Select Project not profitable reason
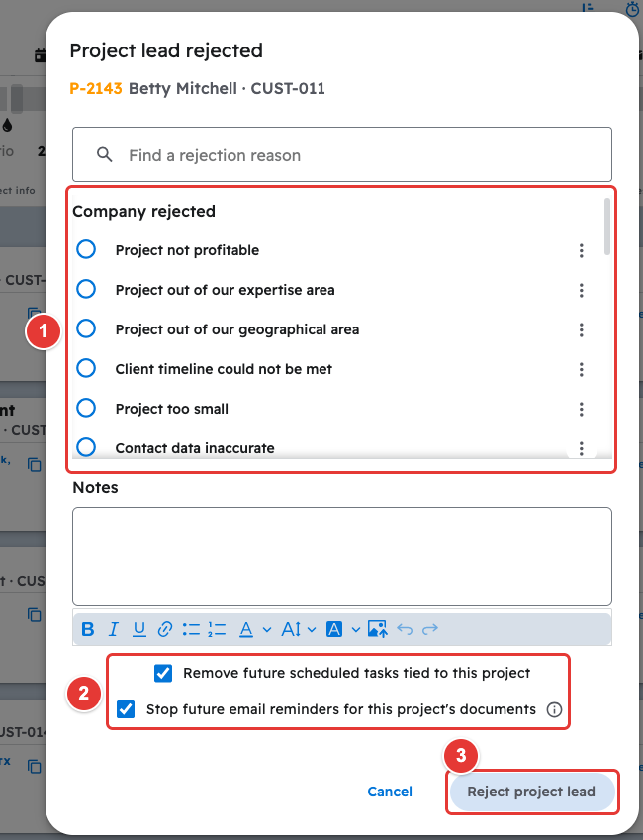643x840 pixels. point(86,249)
